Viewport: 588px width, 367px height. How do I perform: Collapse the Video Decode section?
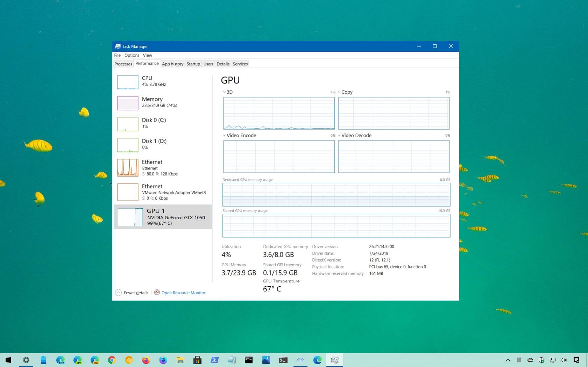tap(339, 135)
